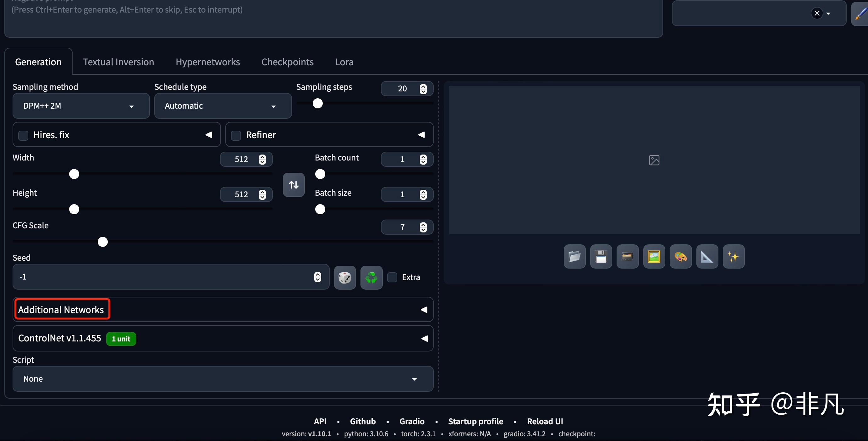Open the Textual Inversion tab

[118, 62]
